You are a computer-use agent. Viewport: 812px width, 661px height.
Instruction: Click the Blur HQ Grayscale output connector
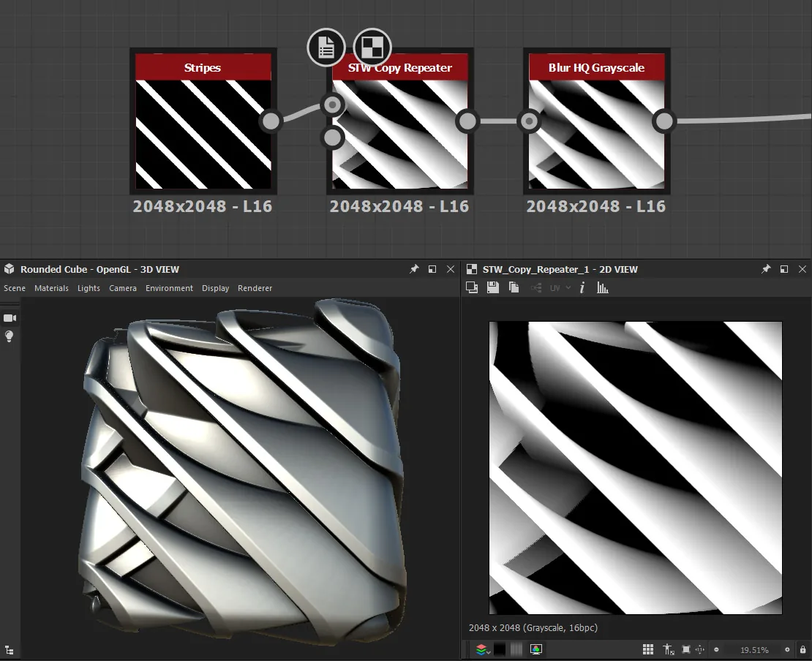(x=664, y=121)
